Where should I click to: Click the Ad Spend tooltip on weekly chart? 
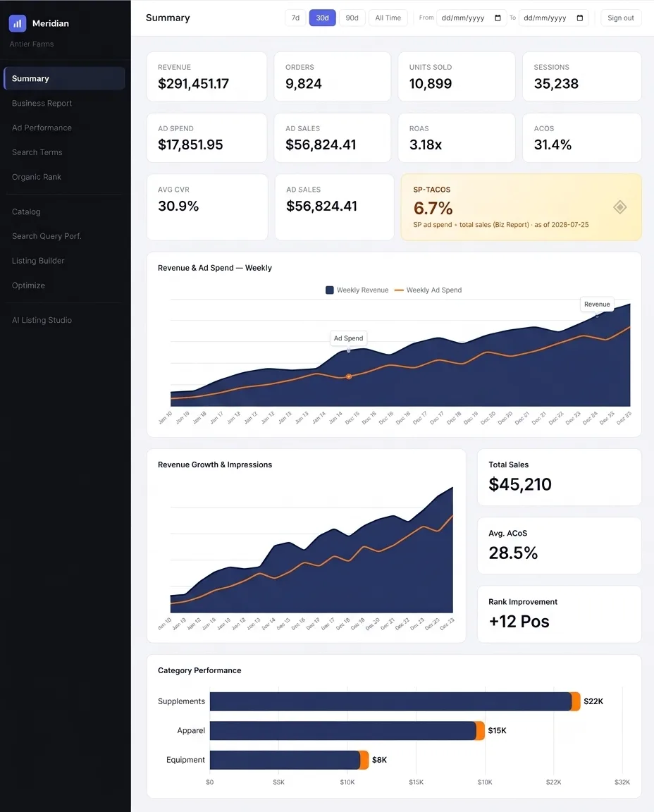pos(348,338)
